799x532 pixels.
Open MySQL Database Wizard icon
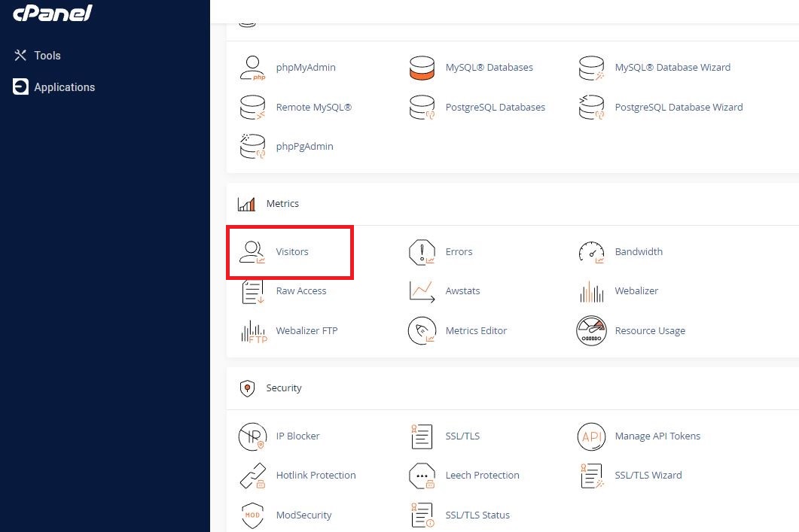coord(591,68)
